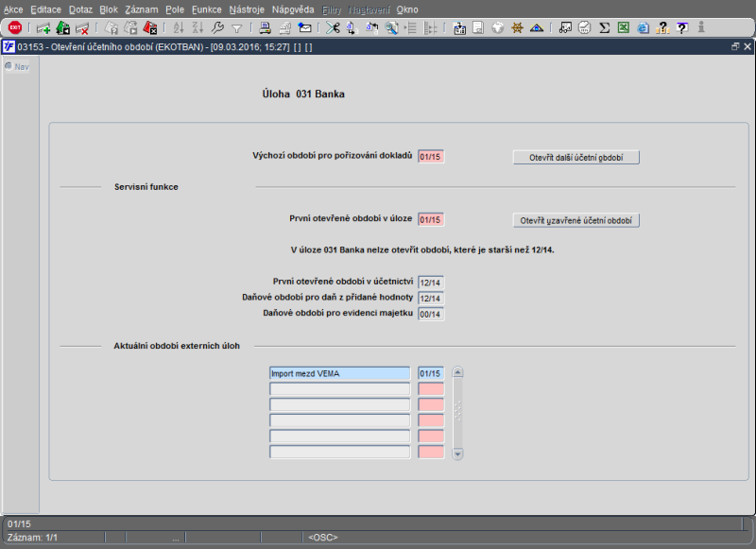Open the Dotaz menu

(80, 9)
